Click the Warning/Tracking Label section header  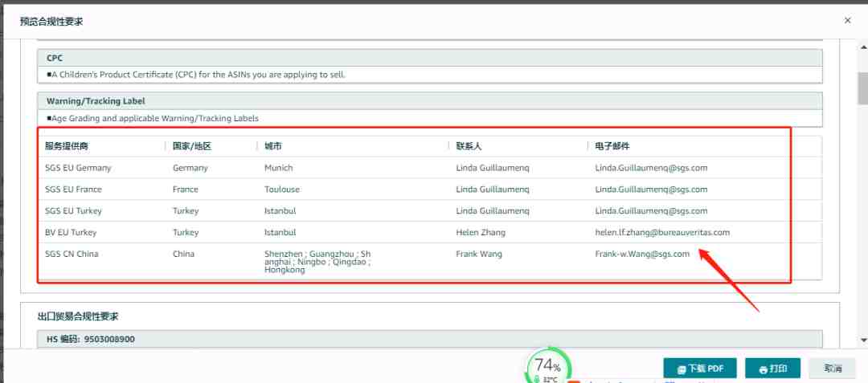pyautogui.click(x=429, y=101)
